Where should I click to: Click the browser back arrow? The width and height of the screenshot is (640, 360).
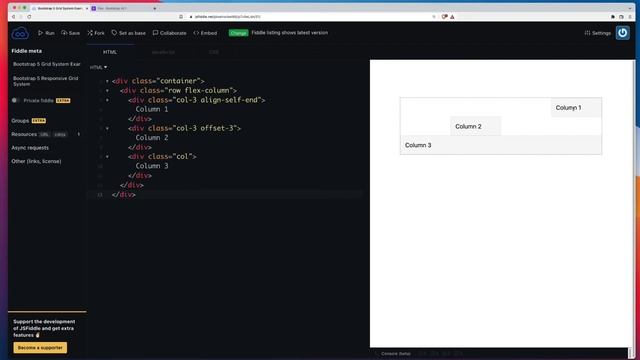click(x=13, y=17)
